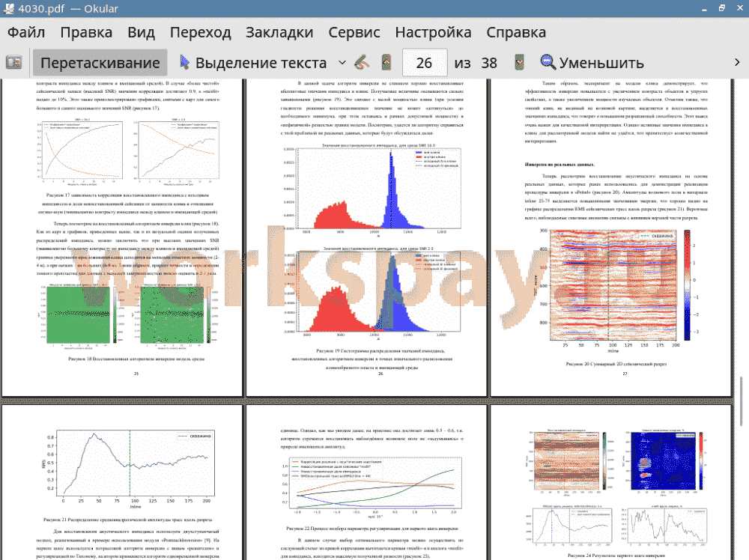Click page 25 with the green inversion maps

[x=123, y=237]
